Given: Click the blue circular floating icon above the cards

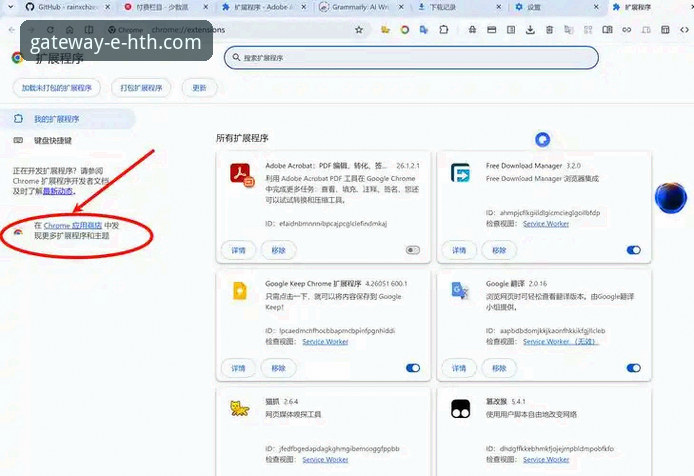Looking at the screenshot, I should pyautogui.click(x=543, y=139).
